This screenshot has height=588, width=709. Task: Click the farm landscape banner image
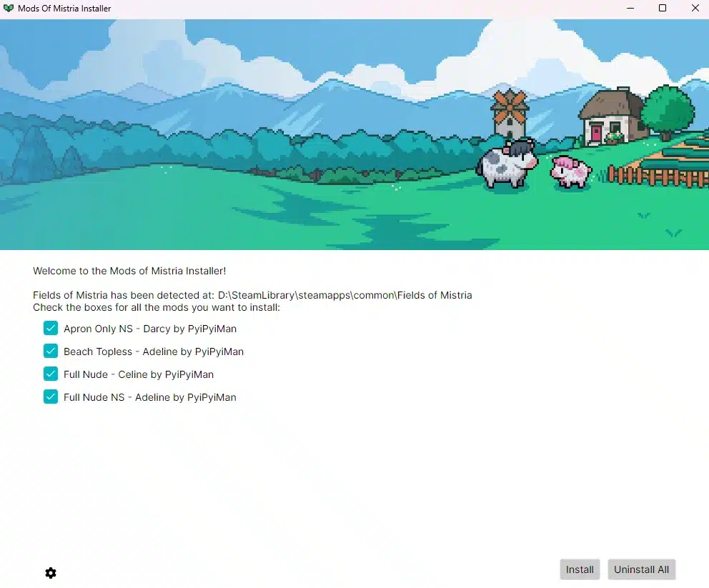click(x=354, y=134)
